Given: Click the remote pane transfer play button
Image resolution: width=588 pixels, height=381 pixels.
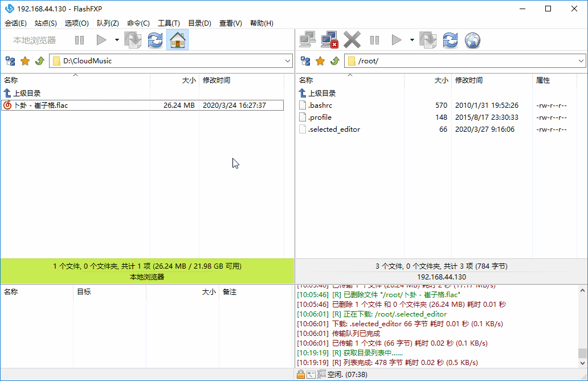Looking at the screenshot, I should click(x=397, y=40).
